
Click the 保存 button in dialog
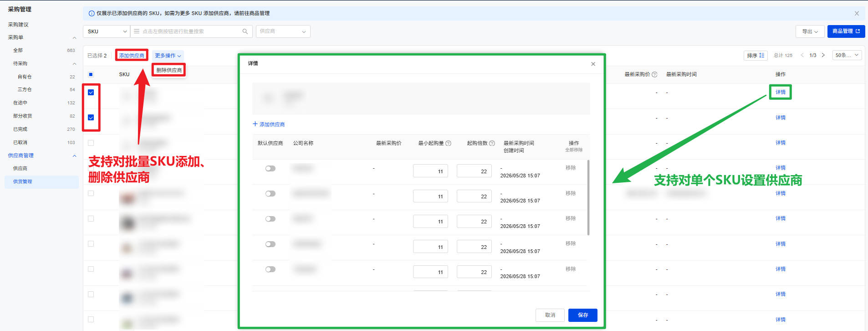point(583,315)
